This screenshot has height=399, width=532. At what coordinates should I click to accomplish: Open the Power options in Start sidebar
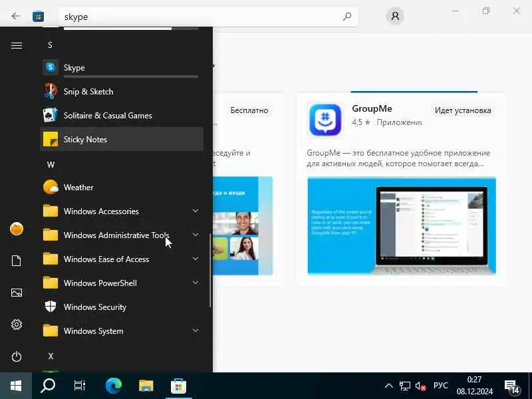(x=16, y=356)
